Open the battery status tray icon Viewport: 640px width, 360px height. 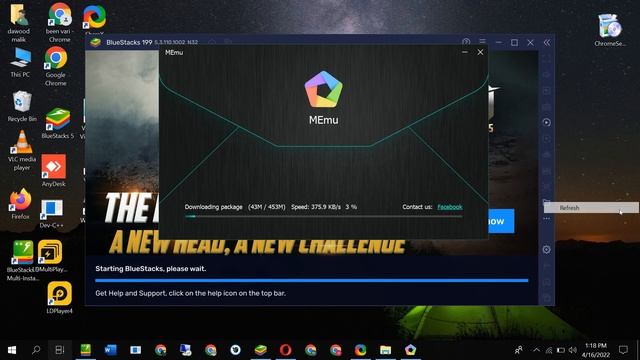click(x=561, y=350)
